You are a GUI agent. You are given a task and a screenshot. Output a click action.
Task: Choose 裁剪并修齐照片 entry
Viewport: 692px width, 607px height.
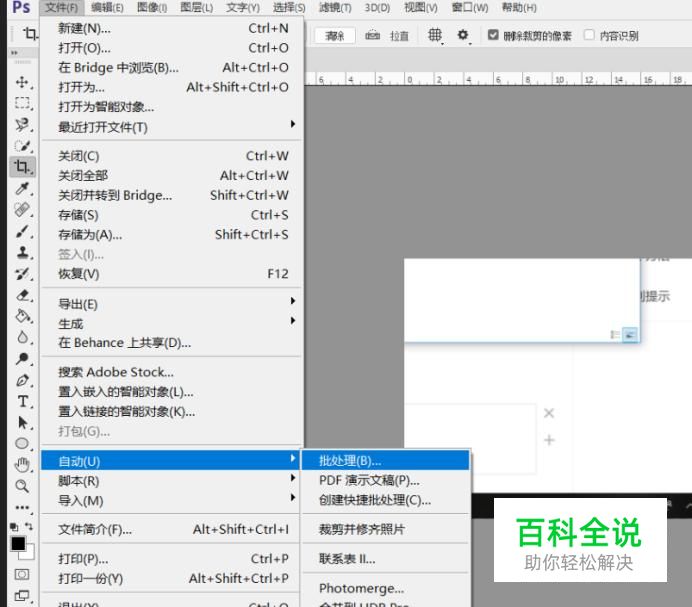click(385, 529)
